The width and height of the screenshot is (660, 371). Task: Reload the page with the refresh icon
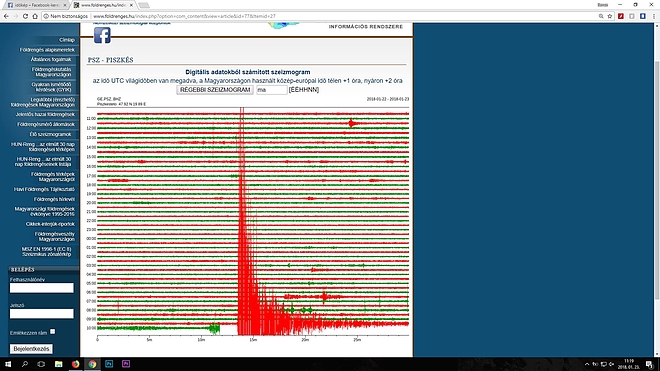(x=25, y=16)
